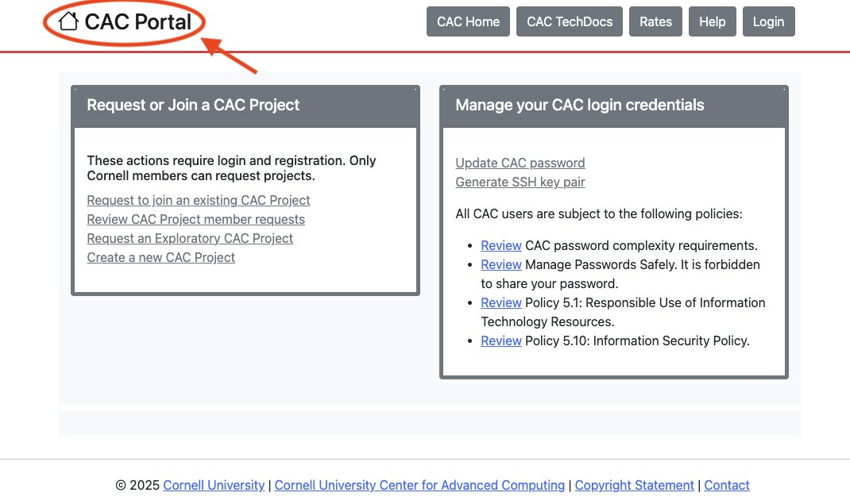Review Policy 5.10 Information Security

click(500, 340)
